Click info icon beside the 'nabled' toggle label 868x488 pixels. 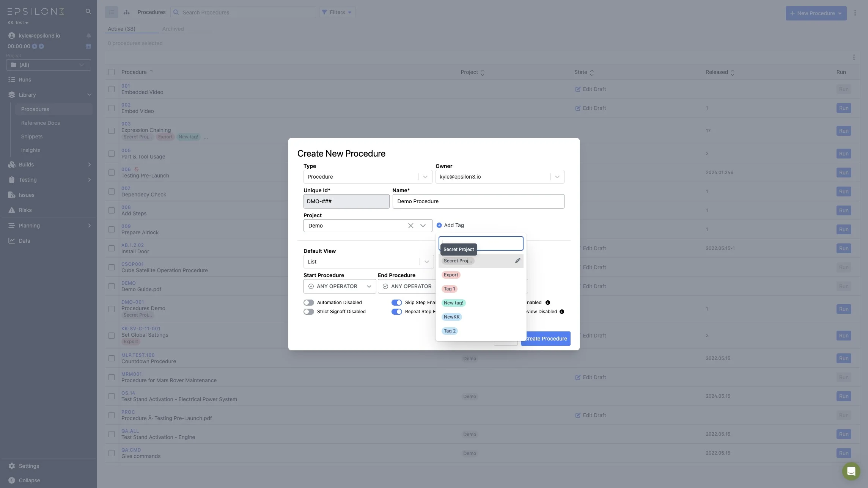point(548,303)
